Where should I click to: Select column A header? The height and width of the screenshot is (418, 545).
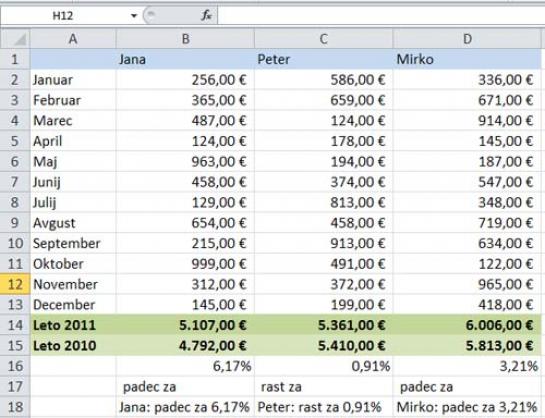(x=73, y=39)
